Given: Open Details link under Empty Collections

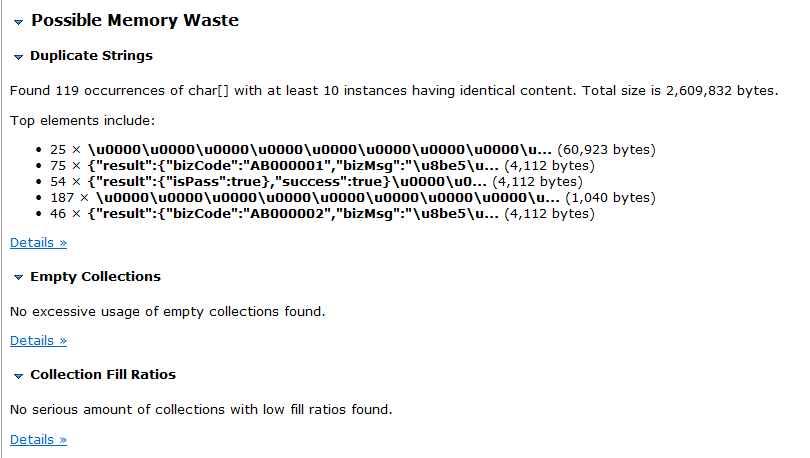Looking at the screenshot, I should click(x=38, y=341).
